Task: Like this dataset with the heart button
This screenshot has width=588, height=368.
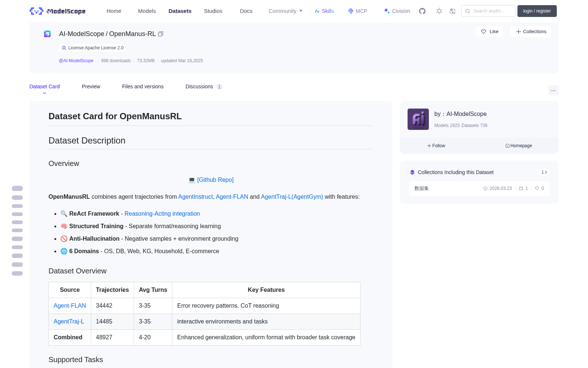Action: coord(490,32)
